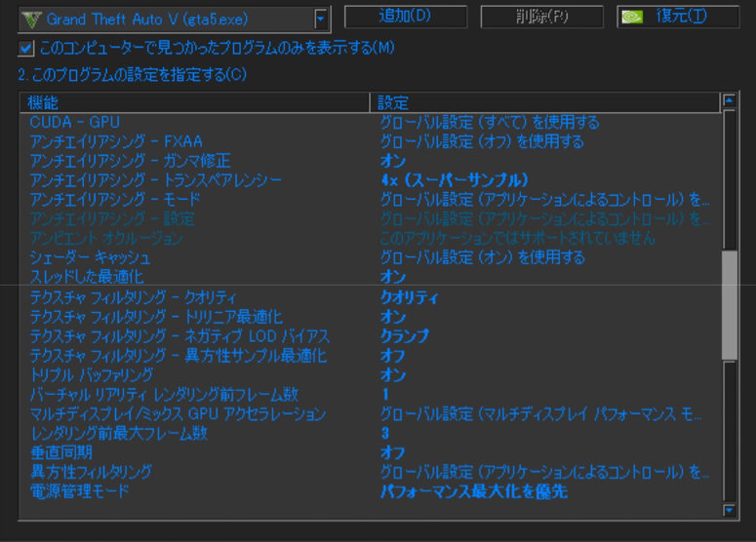Click the 削除(R) button
756x542 pixels.
pyautogui.click(x=542, y=17)
